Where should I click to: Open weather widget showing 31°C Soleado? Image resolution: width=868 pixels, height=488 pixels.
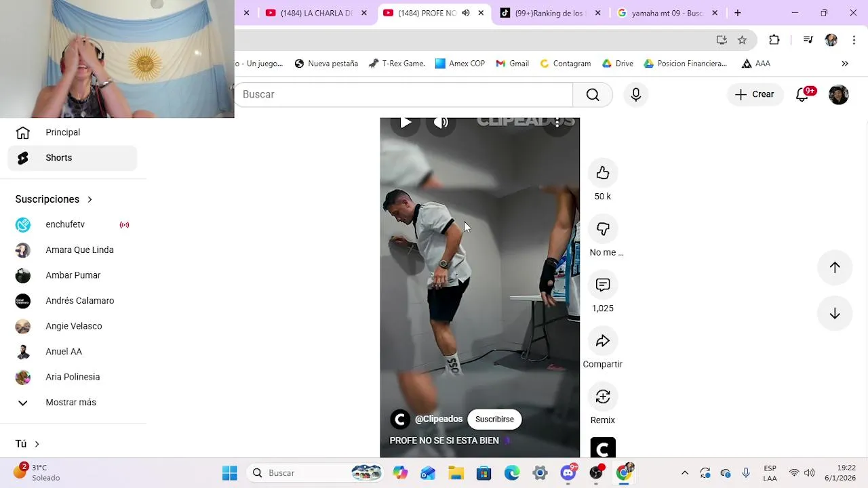(x=37, y=472)
